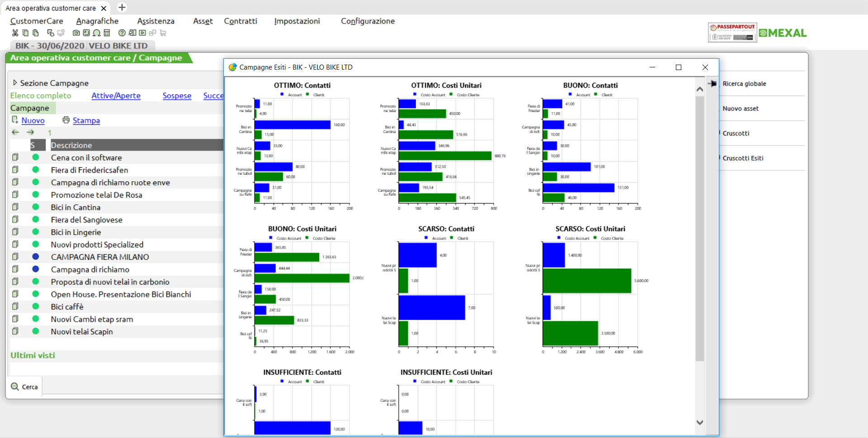Image resolution: width=868 pixels, height=438 pixels.
Task: Select the Attive/Aperte filter link
Action: point(116,96)
